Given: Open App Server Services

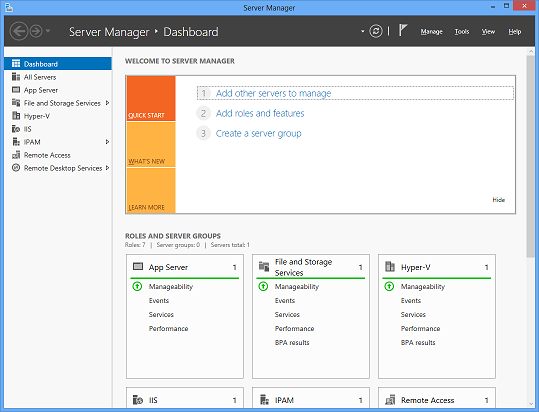Looking at the screenshot, I should [161, 314].
